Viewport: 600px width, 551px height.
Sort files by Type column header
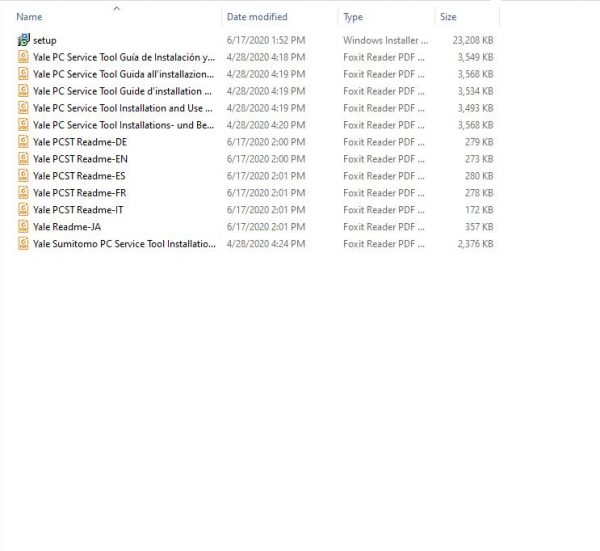[x=353, y=17]
